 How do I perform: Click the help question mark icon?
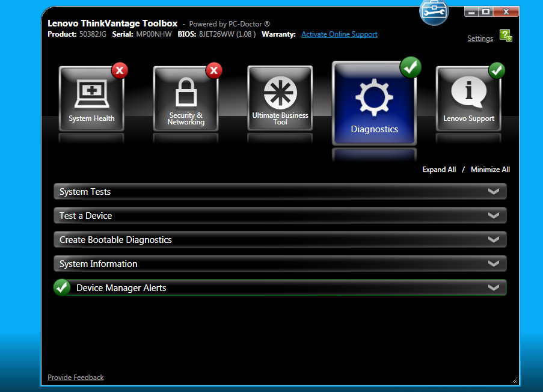pyautogui.click(x=506, y=35)
